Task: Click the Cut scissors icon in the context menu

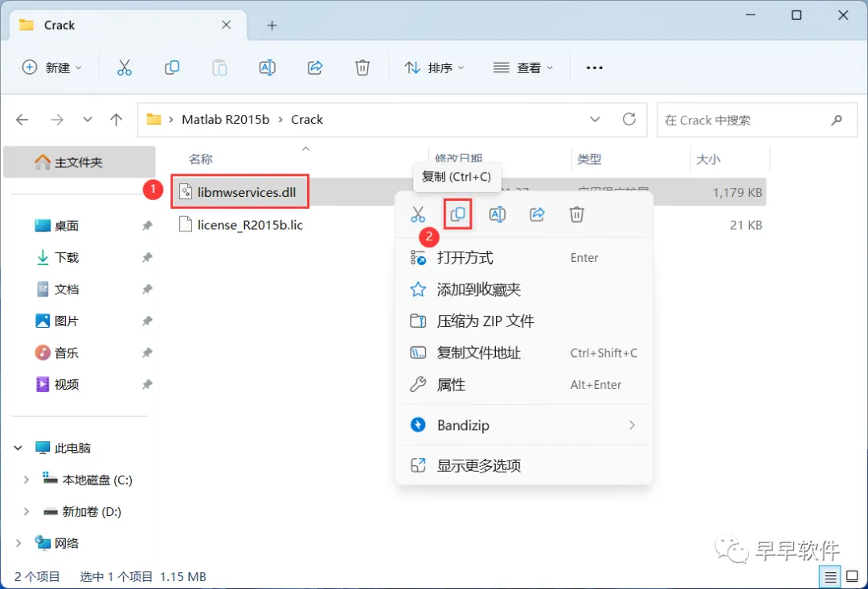Action: [x=418, y=215]
